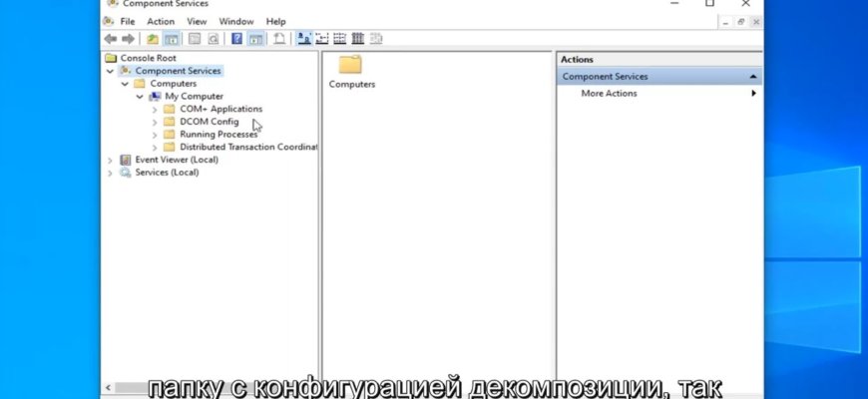Expand Distributed Transaction Coordinator node

pyautogui.click(x=155, y=148)
